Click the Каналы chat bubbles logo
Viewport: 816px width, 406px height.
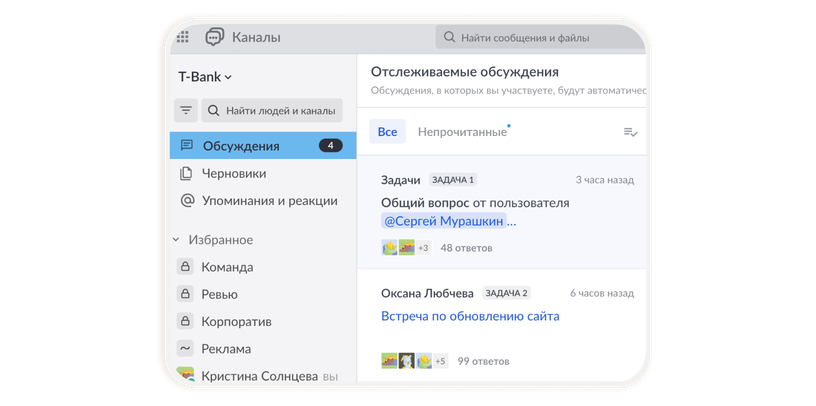(214, 37)
